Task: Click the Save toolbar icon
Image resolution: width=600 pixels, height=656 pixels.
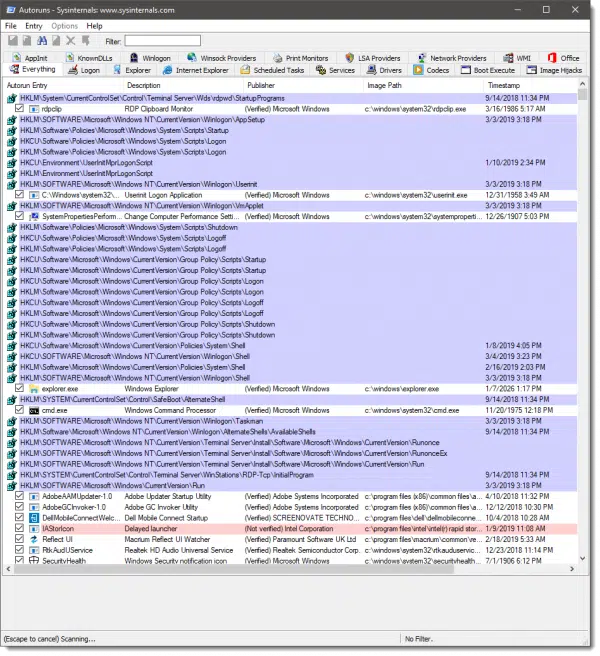Action: pos(13,41)
